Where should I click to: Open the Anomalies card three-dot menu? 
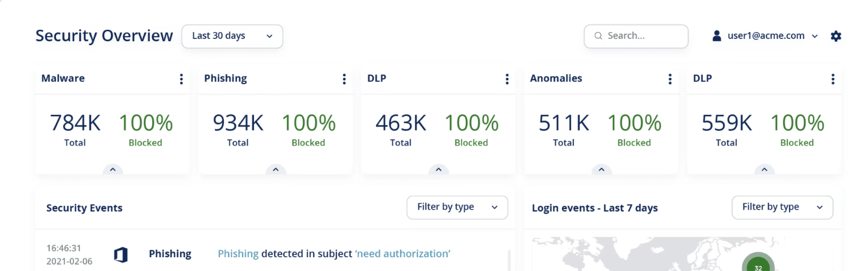point(670,79)
